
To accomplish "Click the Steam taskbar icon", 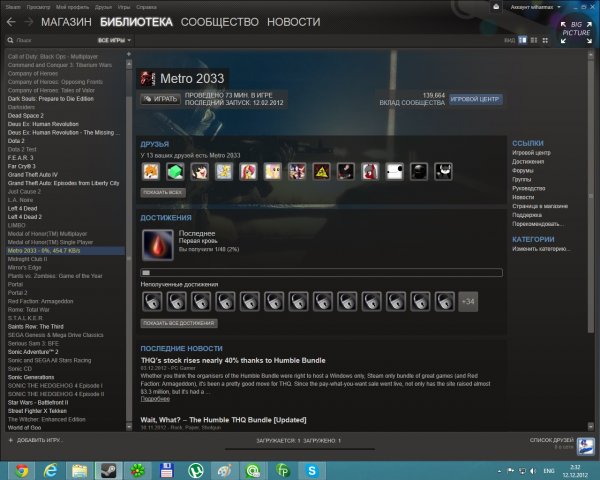I will 108,470.
